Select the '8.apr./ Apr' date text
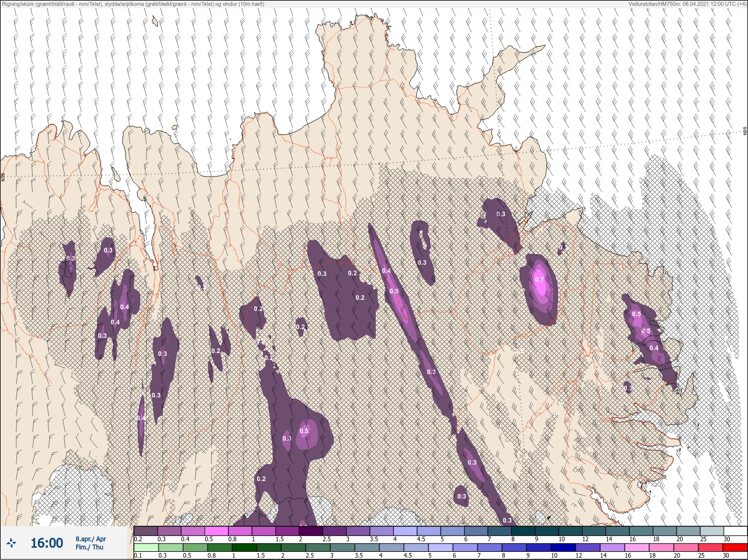The height and width of the screenshot is (560, 748). pos(91,539)
